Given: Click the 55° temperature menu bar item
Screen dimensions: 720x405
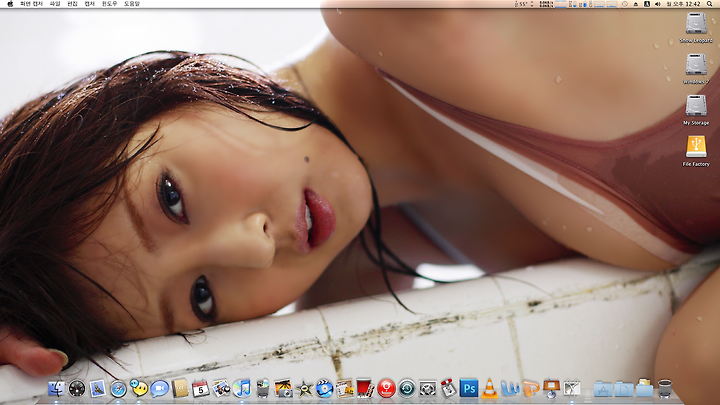Looking at the screenshot, I should [522, 4].
